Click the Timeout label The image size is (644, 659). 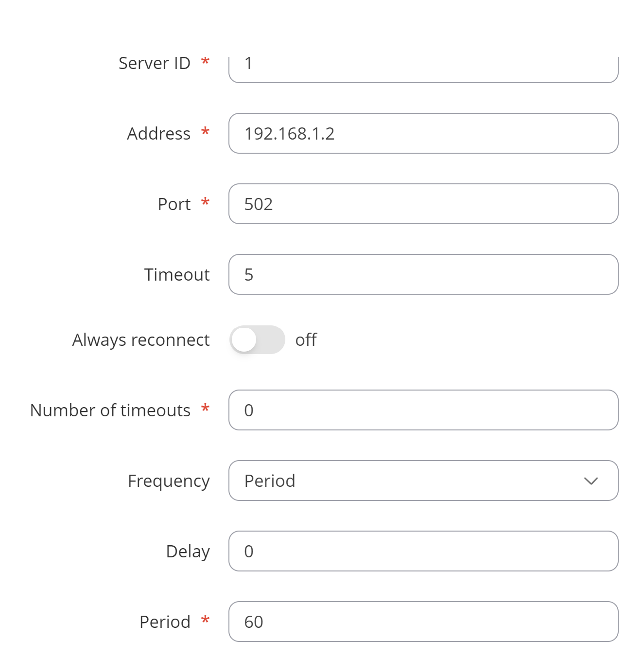click(177, 275)
